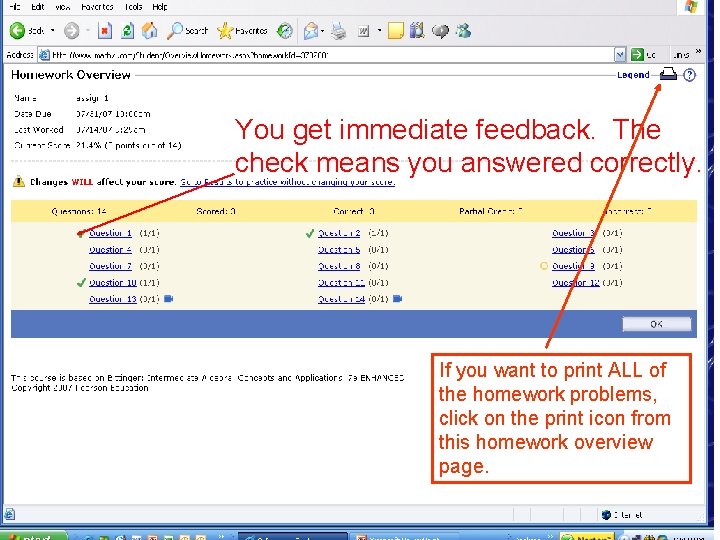Open the Tools menu

(x=133, y=6)
